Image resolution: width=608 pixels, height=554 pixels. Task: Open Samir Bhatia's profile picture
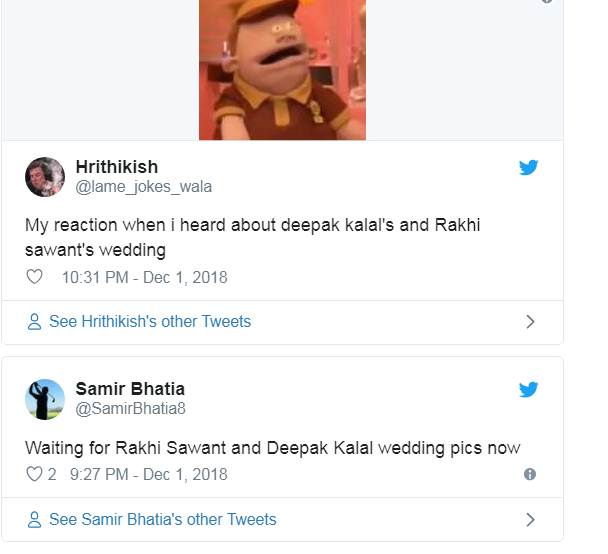coord(45,399)
